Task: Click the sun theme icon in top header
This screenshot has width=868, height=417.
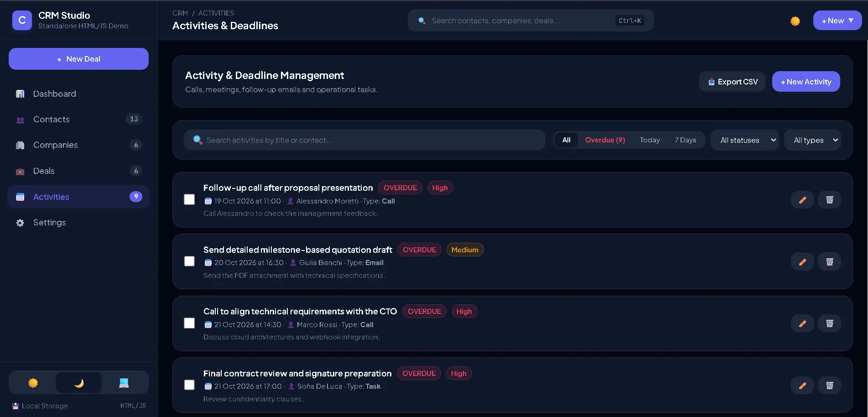Action: (x=795, y=21)
